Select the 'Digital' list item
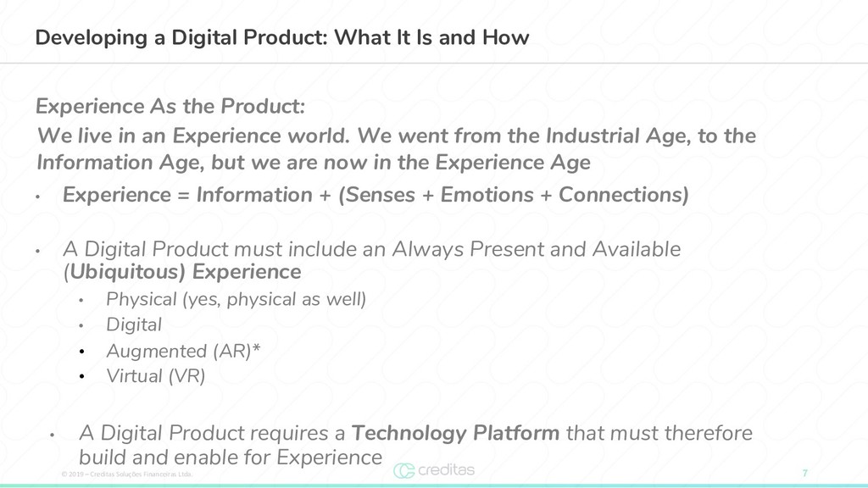868x488 pixels. pyautogui.click(x=134, y=324)
